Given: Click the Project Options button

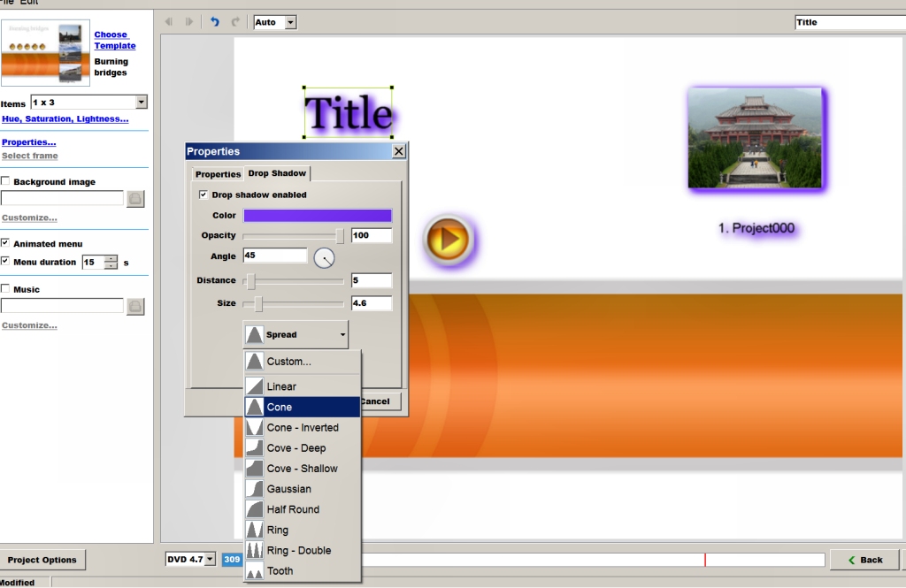Looking at the screenshot, I should click(42, 560).
